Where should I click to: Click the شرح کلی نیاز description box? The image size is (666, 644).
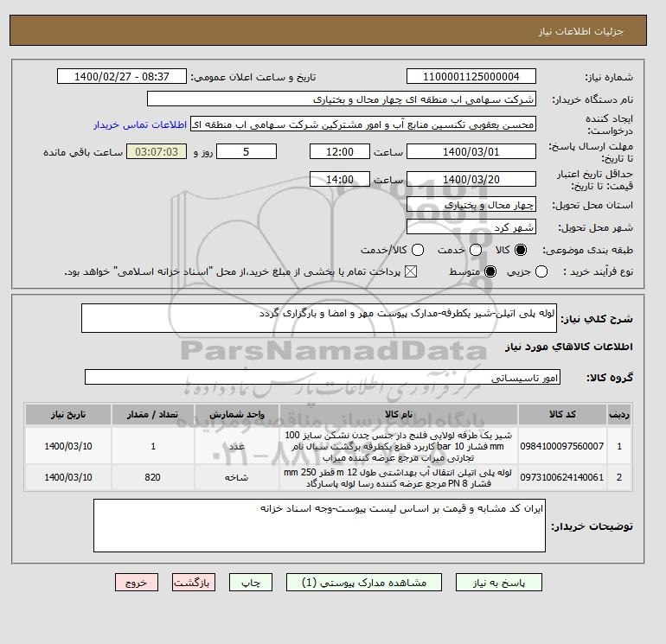pyautogui.click(x=319, y=318)
